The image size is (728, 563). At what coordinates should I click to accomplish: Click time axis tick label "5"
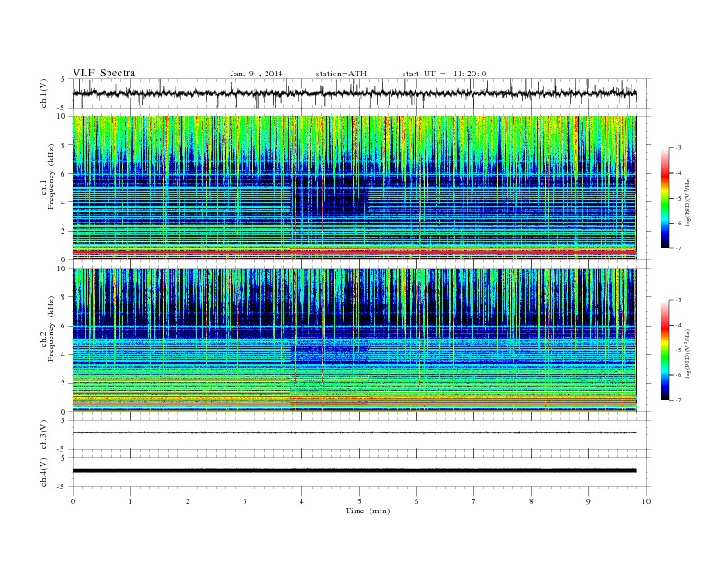point(359,501)
